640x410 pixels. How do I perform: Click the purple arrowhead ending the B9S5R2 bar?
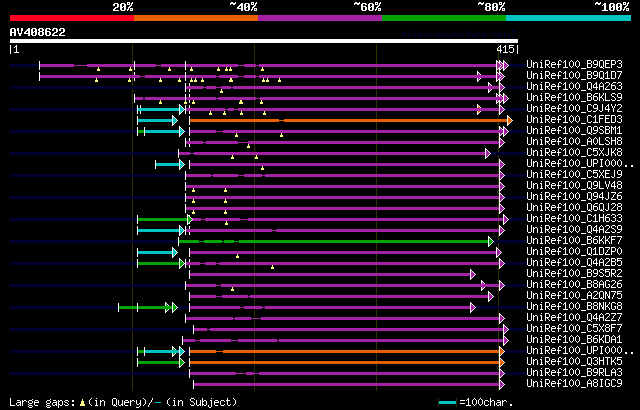[473, 275]
